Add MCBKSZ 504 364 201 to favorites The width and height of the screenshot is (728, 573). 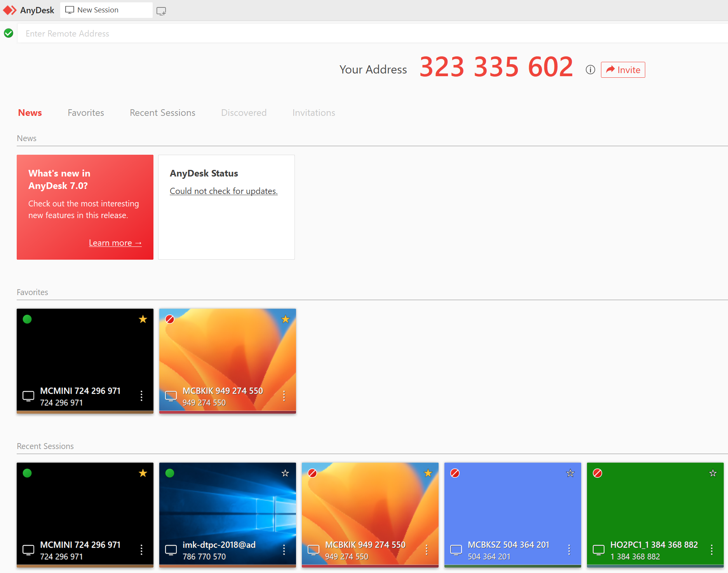point(570,473)
